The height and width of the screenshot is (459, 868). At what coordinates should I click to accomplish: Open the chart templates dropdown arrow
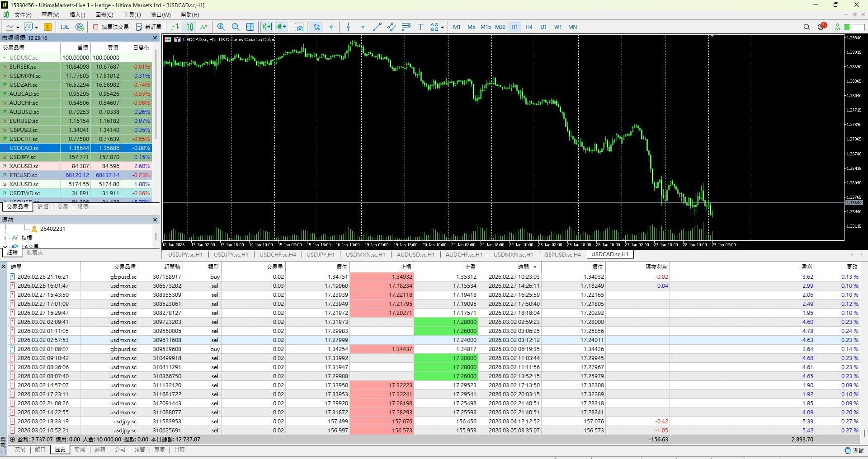click(x=36, y=27)
